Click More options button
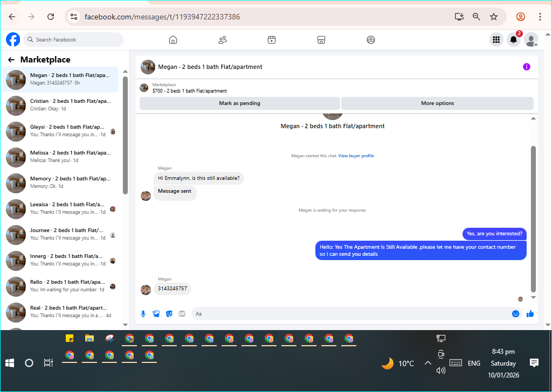This screenshot has width=552, height=392. click(x=437, y=103)
